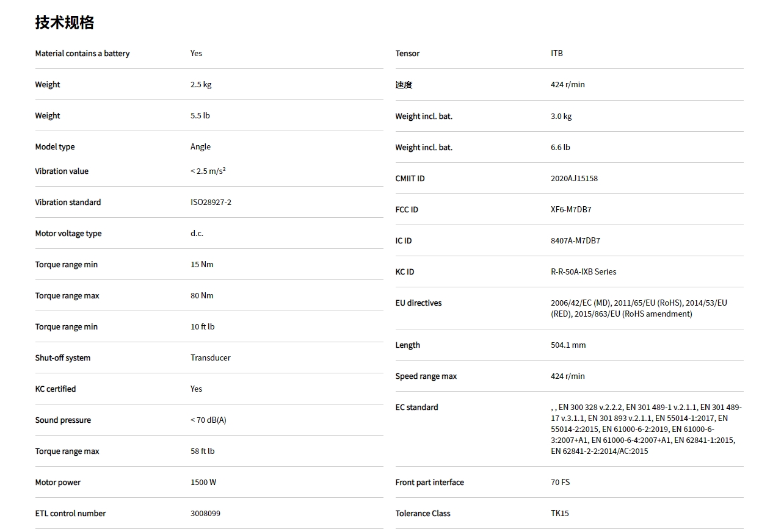Image resolution: width=759 pixels, height=532 pixels.
Task: Click the EC standard list text
Action: pos(646,429)
